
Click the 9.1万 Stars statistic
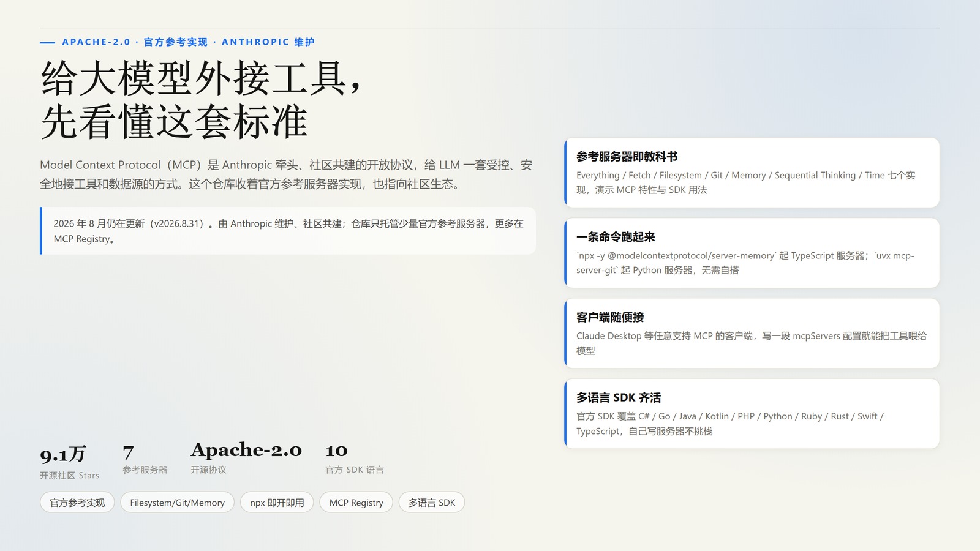69,462
